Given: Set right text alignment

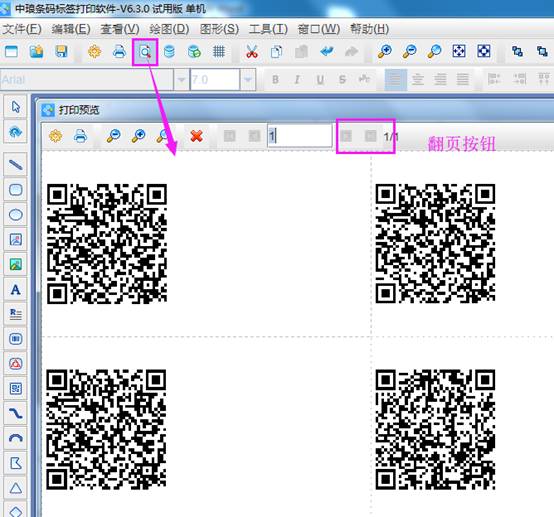Looking at the screenshot, I should (x=440, y=80).
